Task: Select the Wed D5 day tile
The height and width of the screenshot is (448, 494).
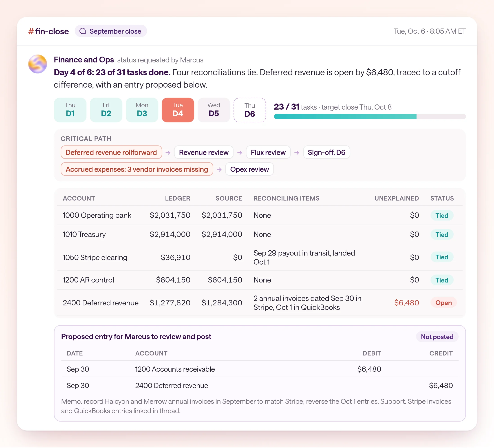Action: [214, 110]
